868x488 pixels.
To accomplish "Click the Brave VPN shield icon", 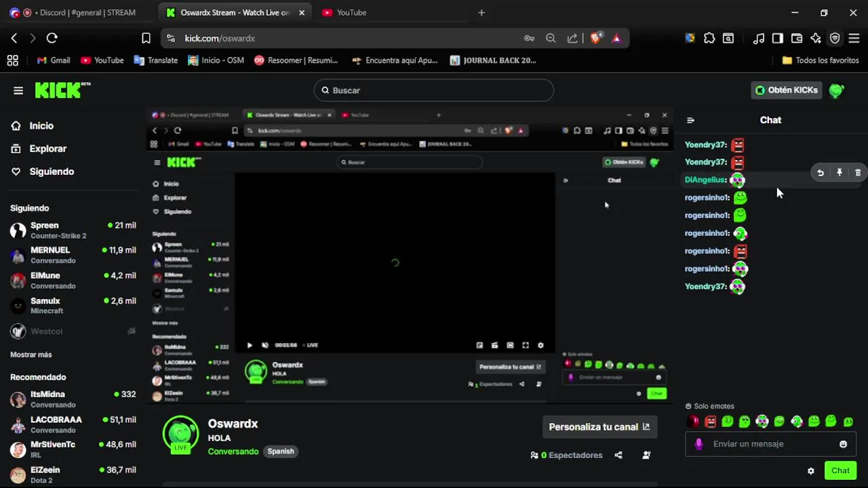I will point(835,39).
